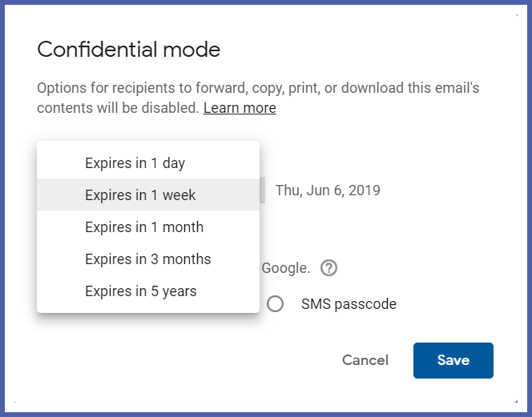Click the blue Save button
This screenshot has height=417, width=532.
[x=453, y=360]
